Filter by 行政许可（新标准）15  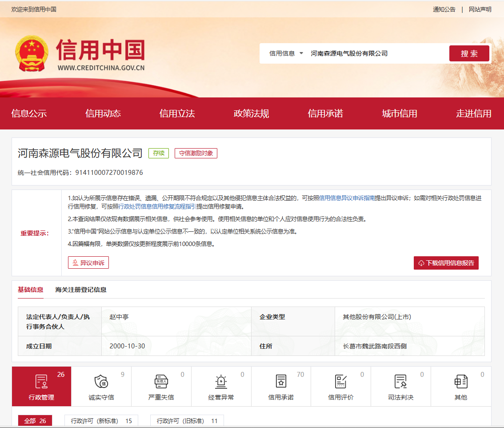[x=101, y=420]
